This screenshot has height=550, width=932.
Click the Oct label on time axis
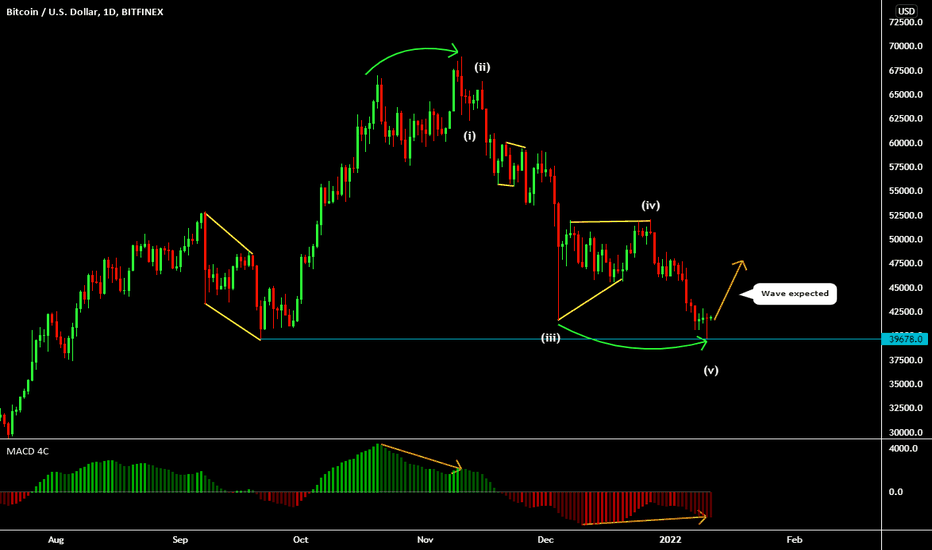pos(301,540)
